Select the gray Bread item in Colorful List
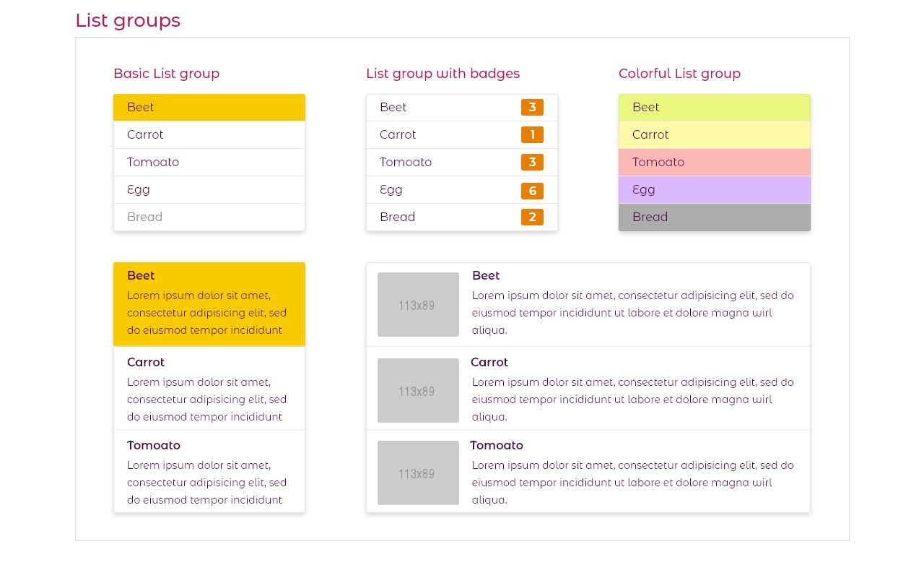The height and width of the screenshot is (578, 924). (x=715, y=217)
